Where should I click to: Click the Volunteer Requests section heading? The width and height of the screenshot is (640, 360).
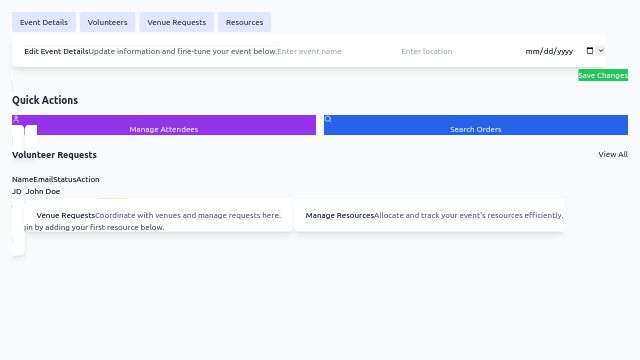[54, 155]
